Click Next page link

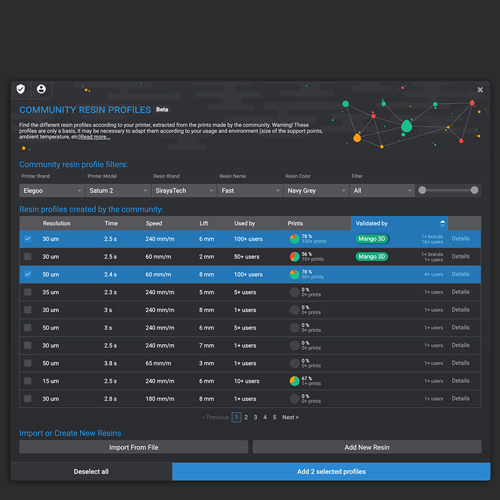290,417
